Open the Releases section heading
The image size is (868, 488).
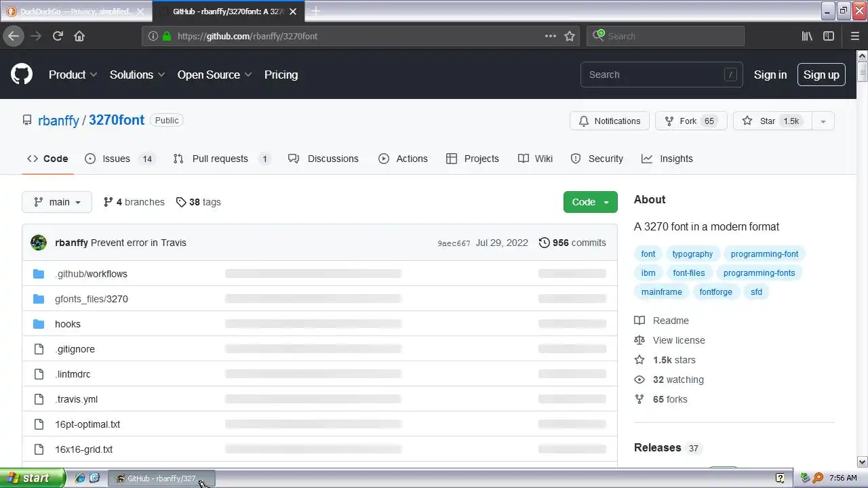tap(657, 447)
